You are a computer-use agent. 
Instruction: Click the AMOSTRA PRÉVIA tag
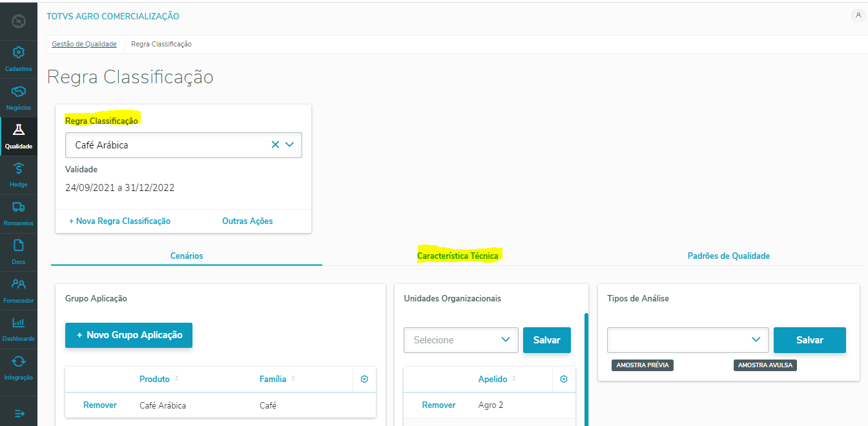pyautogui.click(x=643, y=365)
